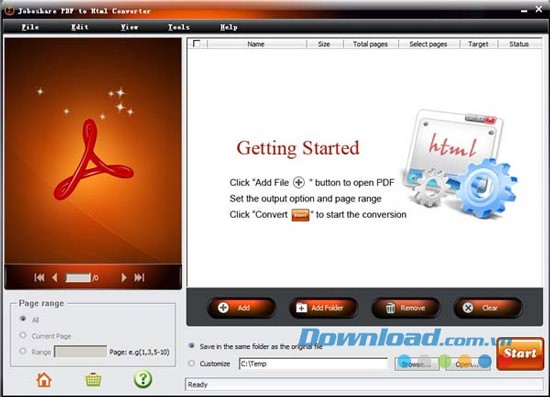Click the Start conversion button
Image resolution: width=550 pixels, height=397 pixels.
click(x=520, y=354)
